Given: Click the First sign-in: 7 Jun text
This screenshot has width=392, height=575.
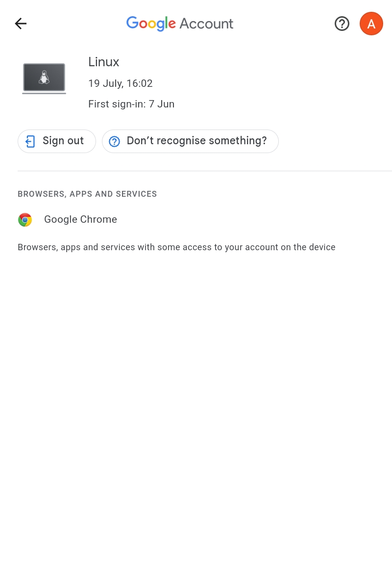Looking at the screenshot, I should tap(131, 104).
